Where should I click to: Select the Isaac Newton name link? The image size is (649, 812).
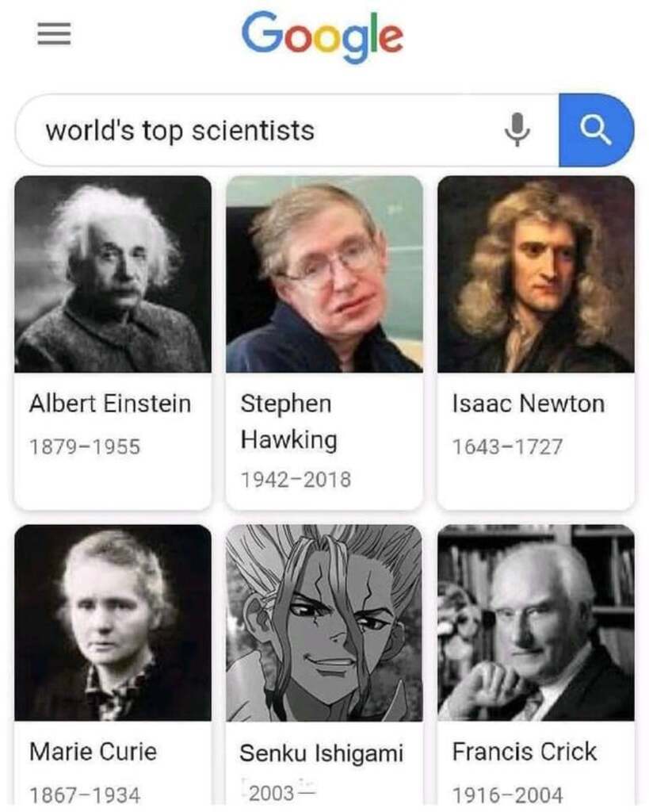point(529,404)
